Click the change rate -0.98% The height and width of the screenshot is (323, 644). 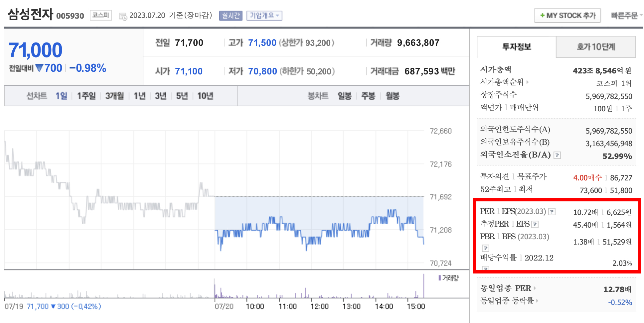pos(88,68)
